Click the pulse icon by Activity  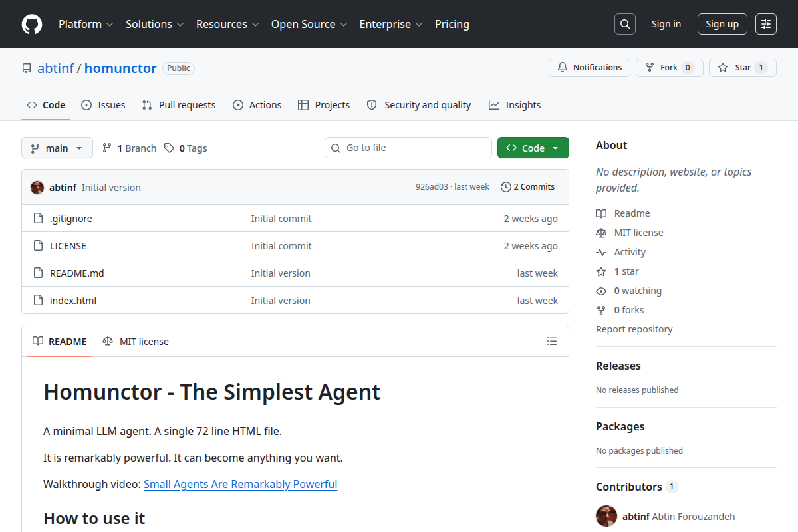click(x=601, y=252)
